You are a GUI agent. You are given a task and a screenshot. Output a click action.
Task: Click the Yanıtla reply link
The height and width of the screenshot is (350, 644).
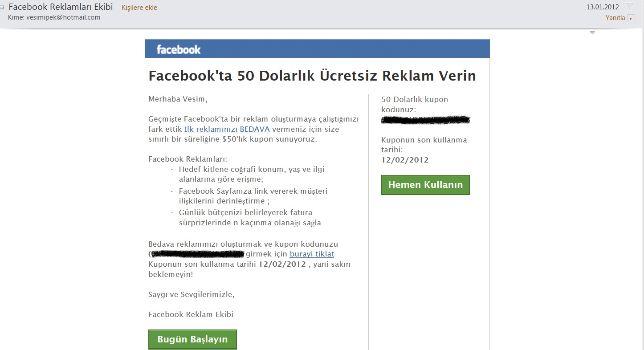(615, 18)
